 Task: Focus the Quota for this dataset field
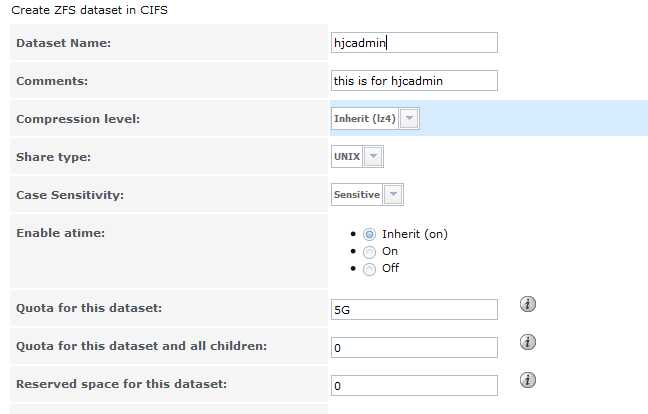414,309
